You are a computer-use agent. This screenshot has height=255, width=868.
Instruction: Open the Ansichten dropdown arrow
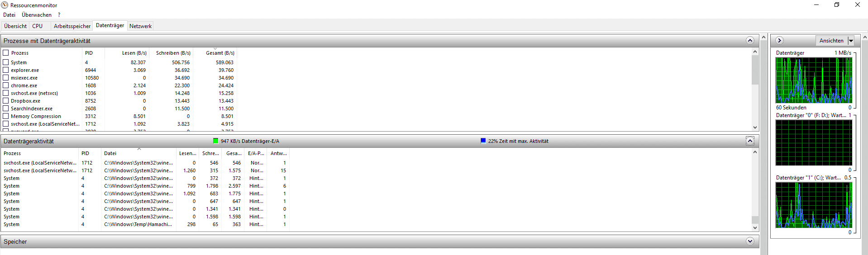[x=851, y=41]
